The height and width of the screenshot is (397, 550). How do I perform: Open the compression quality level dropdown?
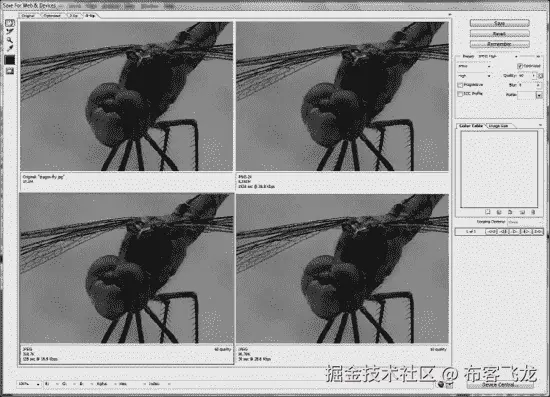click(474, 76)
